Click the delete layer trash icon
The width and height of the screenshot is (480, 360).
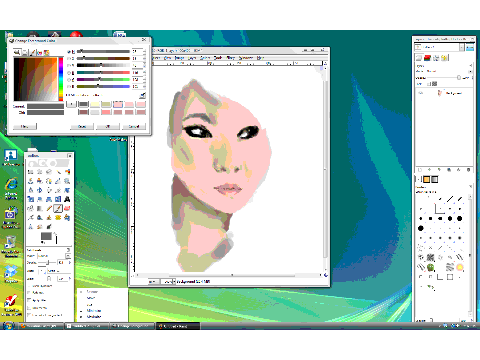tap(469, 170)
